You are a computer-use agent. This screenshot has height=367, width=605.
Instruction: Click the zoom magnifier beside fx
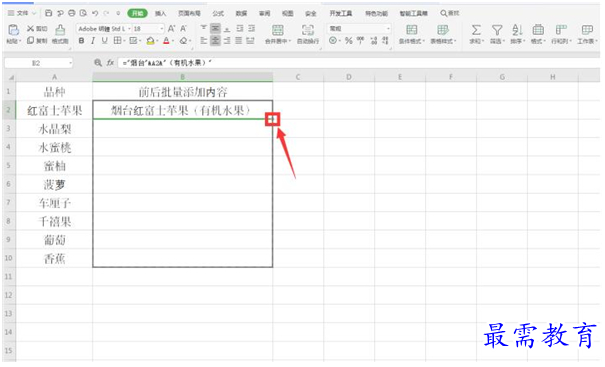tap(98, 63)
